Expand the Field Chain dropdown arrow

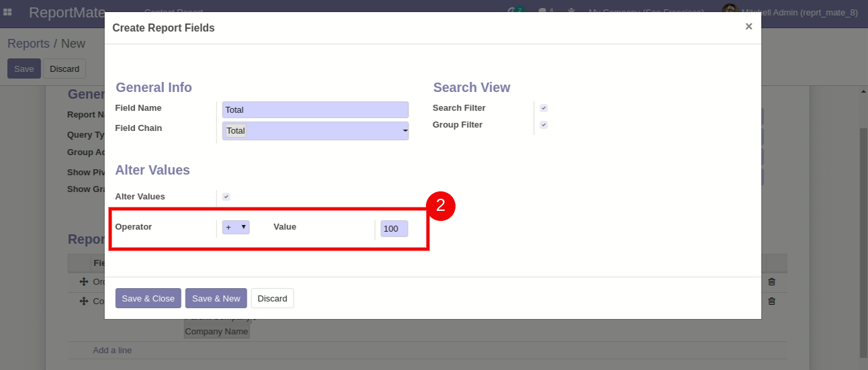click(x=405, y=131)
